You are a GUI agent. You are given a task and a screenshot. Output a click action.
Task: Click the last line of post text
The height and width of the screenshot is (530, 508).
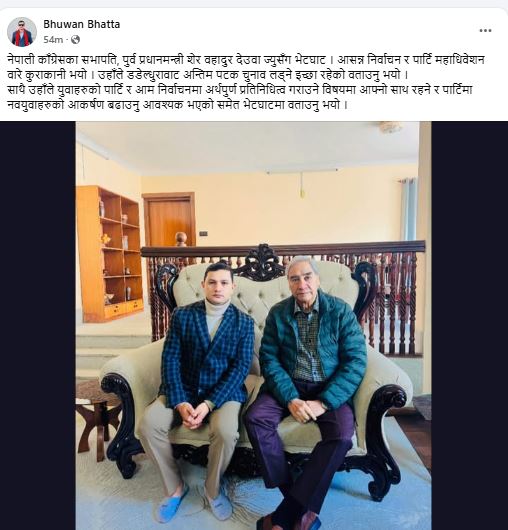click(177, 105)
